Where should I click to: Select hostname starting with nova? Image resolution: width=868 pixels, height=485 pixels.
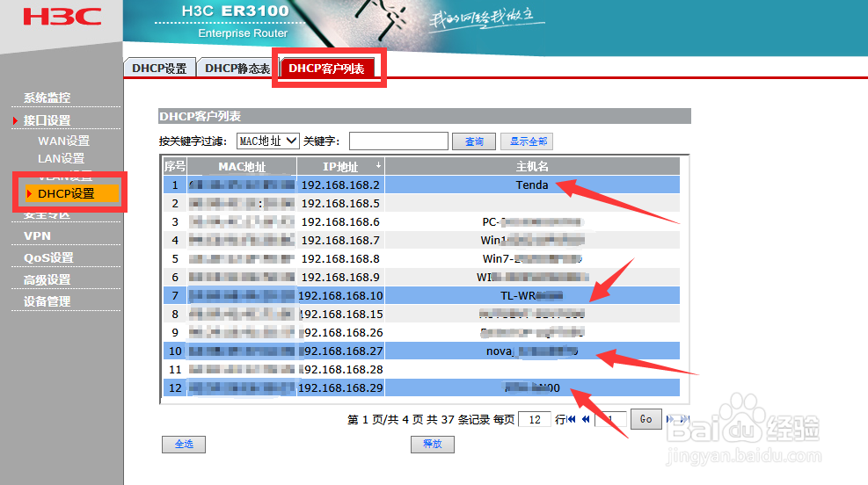click(x=532, y=351)
